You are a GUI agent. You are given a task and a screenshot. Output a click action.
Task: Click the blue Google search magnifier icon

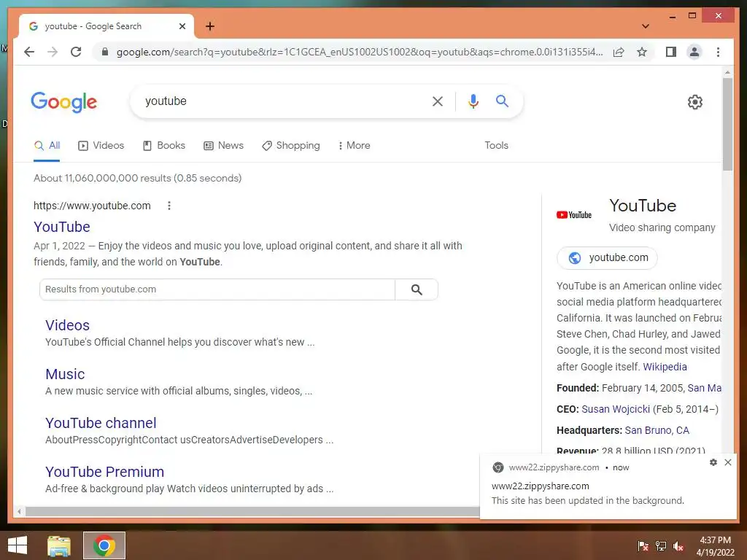point(502,101)
